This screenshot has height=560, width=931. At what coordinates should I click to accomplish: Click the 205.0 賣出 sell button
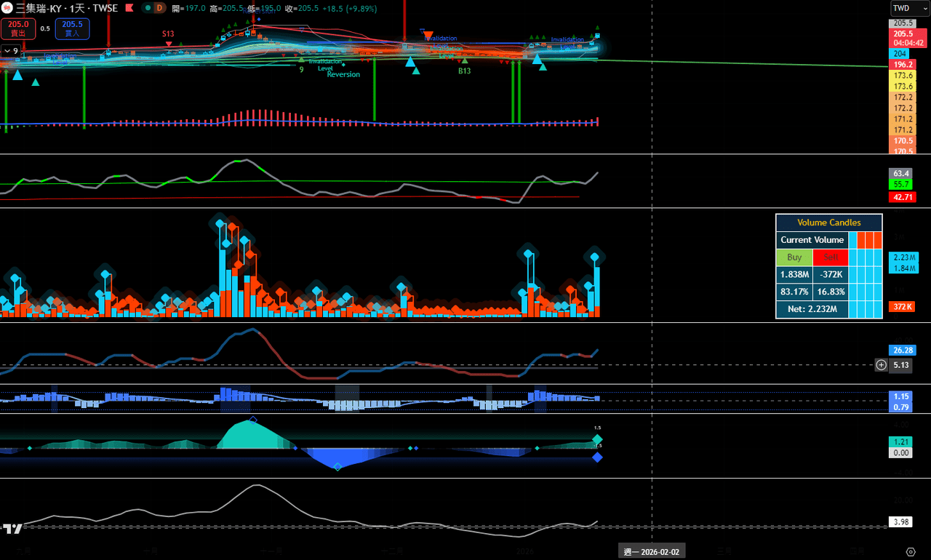coord(18,28)
